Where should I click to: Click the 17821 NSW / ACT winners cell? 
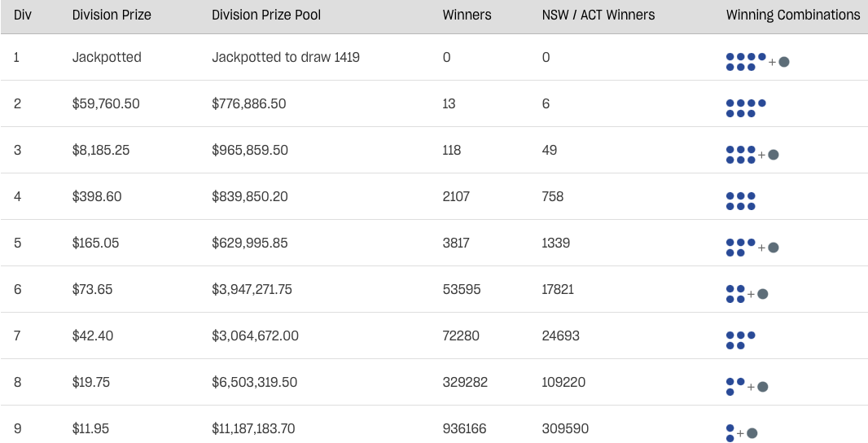558,289
